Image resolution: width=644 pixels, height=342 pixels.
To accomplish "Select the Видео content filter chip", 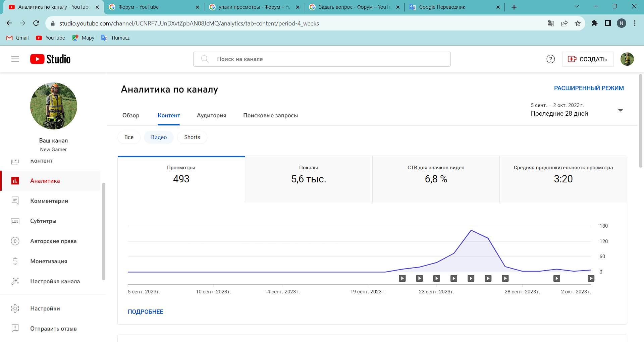I will coord(159,137).
